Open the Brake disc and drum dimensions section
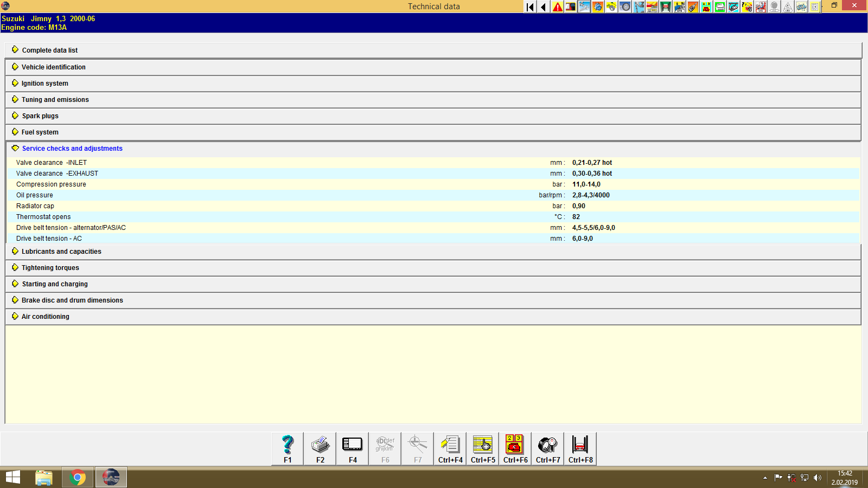 click(x=72, y=300)
